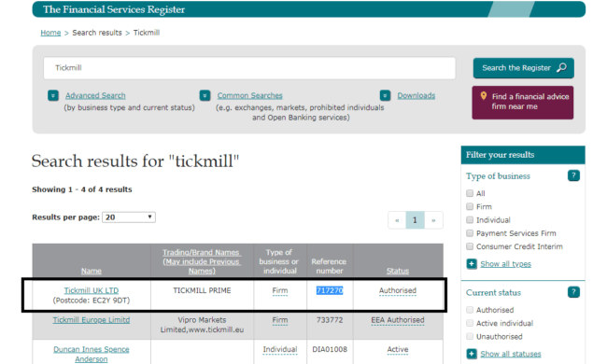Click the TICKMILL PRIME trading name cell
The height and width of the screenshot is (364, 607).
pyautogui.click(x=202, y=290)
